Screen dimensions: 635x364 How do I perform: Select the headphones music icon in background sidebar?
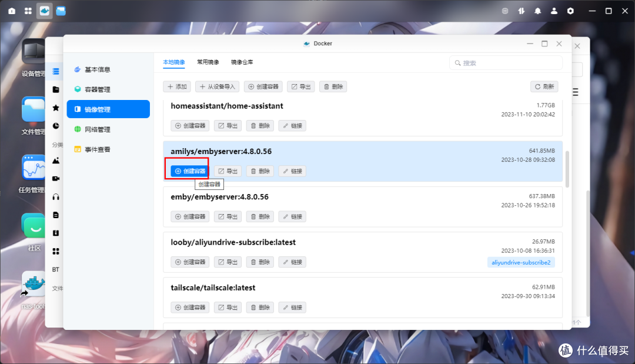pyautogui.click(x=56, y=197)
